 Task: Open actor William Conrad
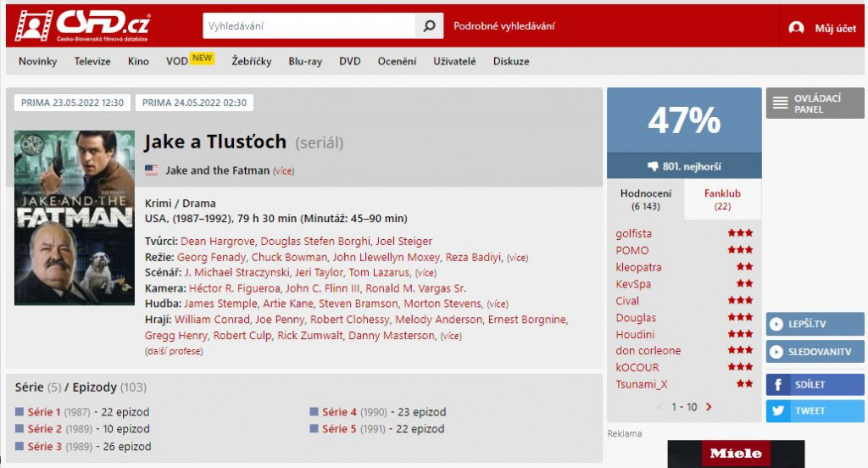(x=212, y=320)
